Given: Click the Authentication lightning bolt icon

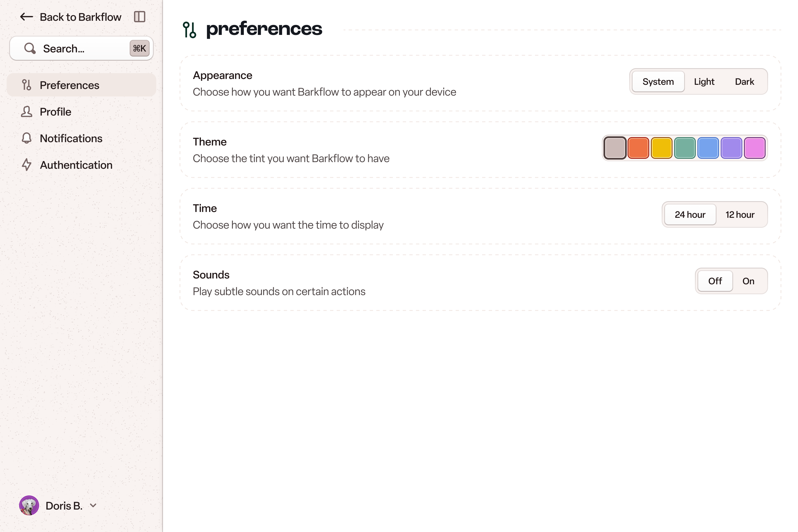Looking at the screenshot, I should point(27,165).
